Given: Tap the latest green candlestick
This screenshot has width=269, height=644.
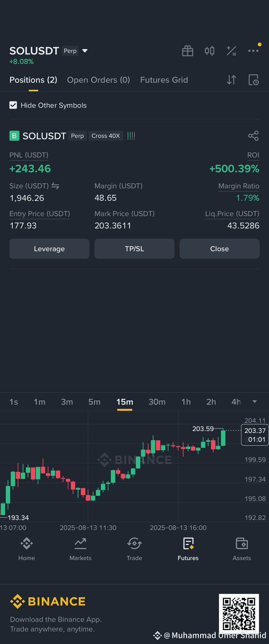Looking at the screenshot, I should pos(223,438).
